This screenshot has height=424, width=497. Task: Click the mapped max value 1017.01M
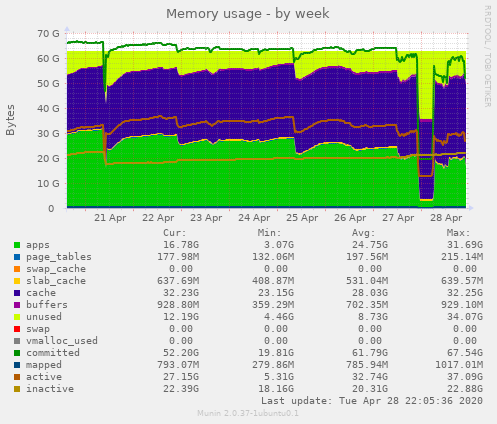[459, 365]
